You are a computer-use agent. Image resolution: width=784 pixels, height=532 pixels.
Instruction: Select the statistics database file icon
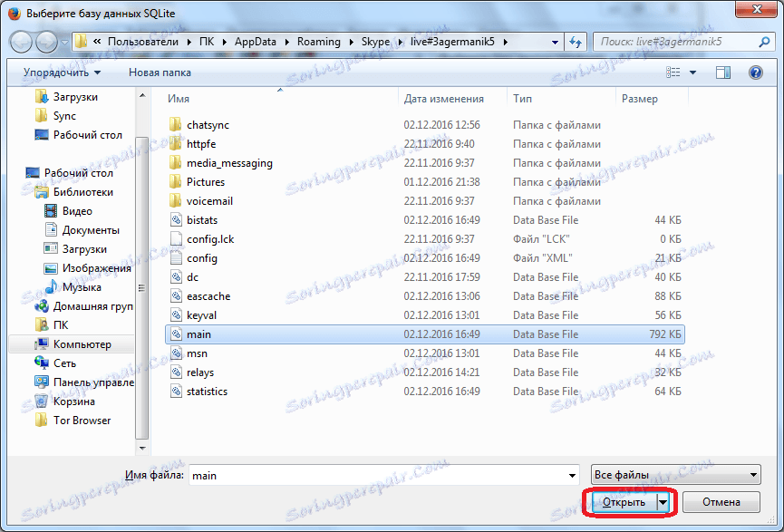(176, 391)
